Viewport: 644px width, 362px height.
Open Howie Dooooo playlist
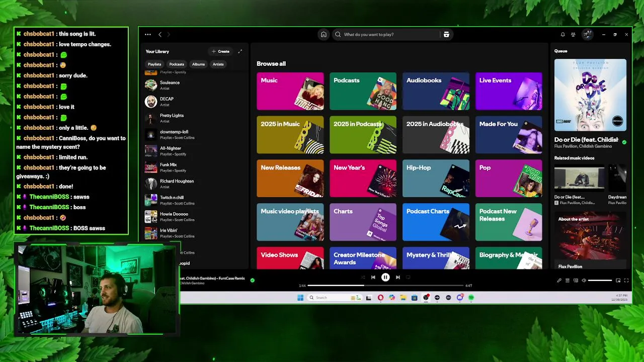click(x=194, y=217)
